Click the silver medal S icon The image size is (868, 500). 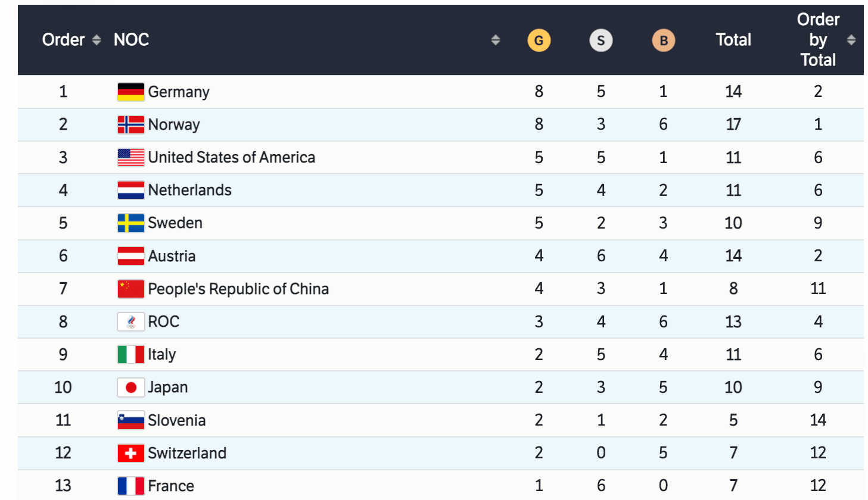point(601,40)
